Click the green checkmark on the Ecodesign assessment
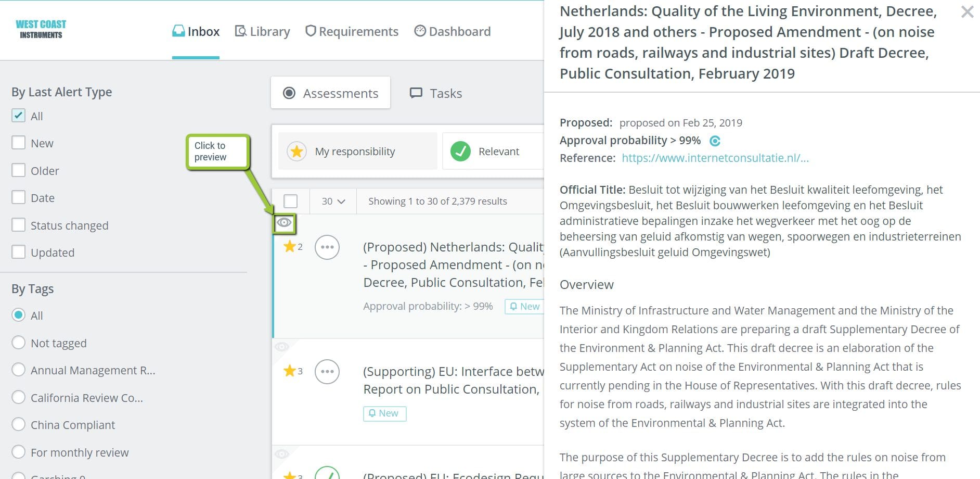980x479 pixels. pos(327,474)
